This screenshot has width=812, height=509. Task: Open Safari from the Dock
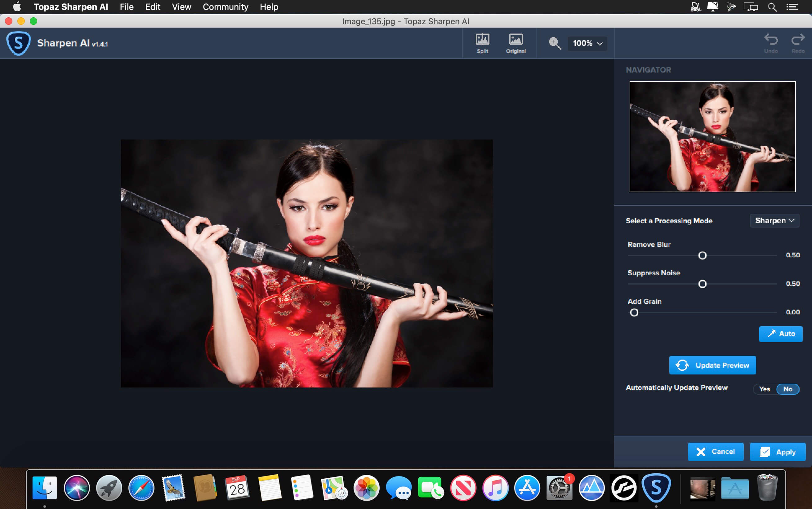141,488
